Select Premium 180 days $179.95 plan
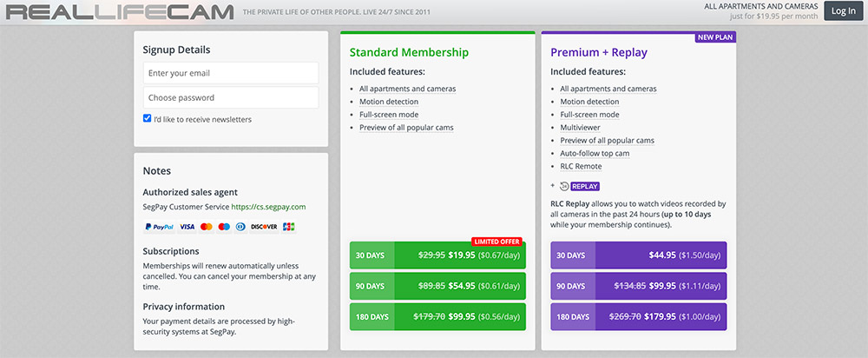Viewport: 868px width, 358px height. (x=638, y=317)
